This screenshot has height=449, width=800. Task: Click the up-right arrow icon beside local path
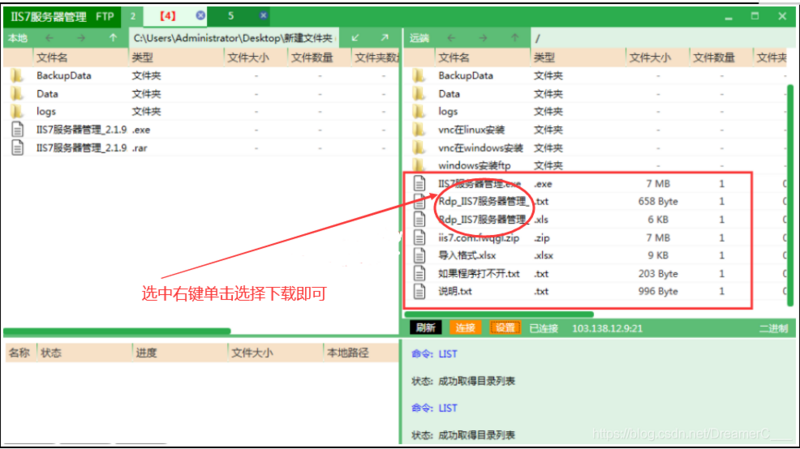[x=384, y=38]
